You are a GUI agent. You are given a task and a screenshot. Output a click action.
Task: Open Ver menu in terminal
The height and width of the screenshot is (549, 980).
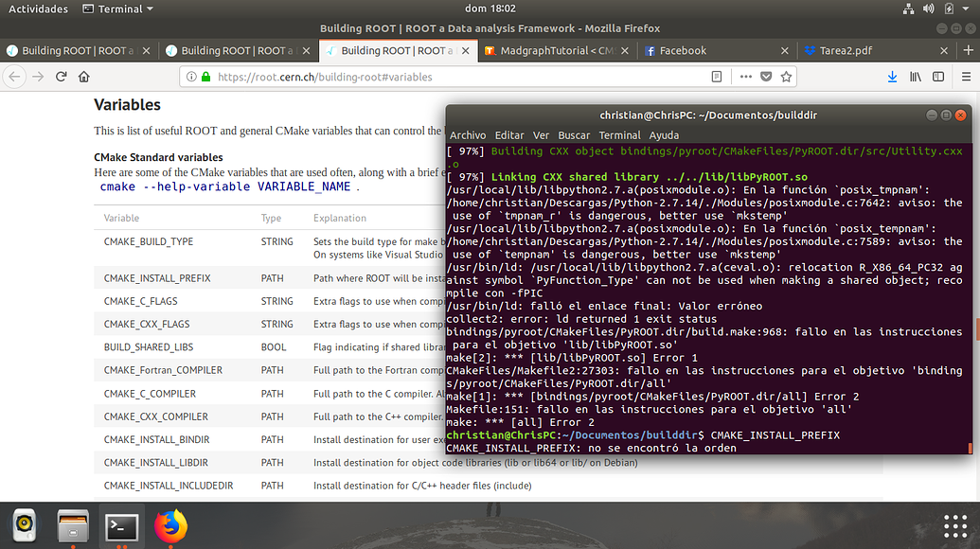tap(541, 135)
